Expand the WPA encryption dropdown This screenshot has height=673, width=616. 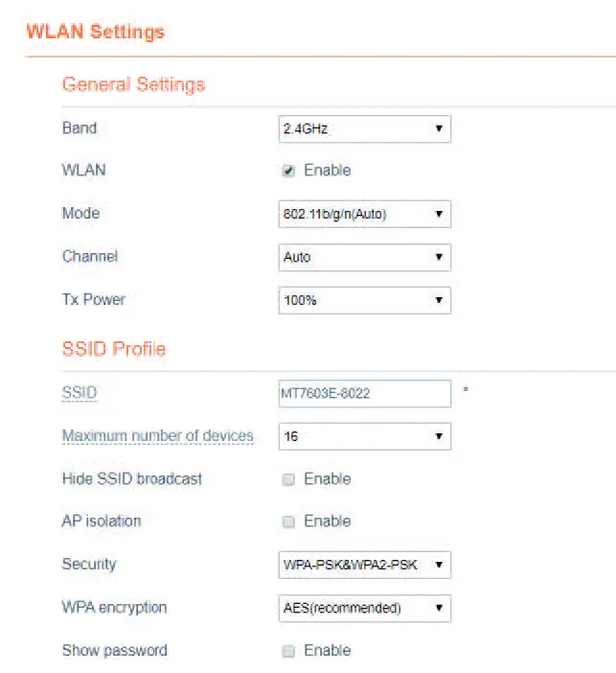pos(364,608)
